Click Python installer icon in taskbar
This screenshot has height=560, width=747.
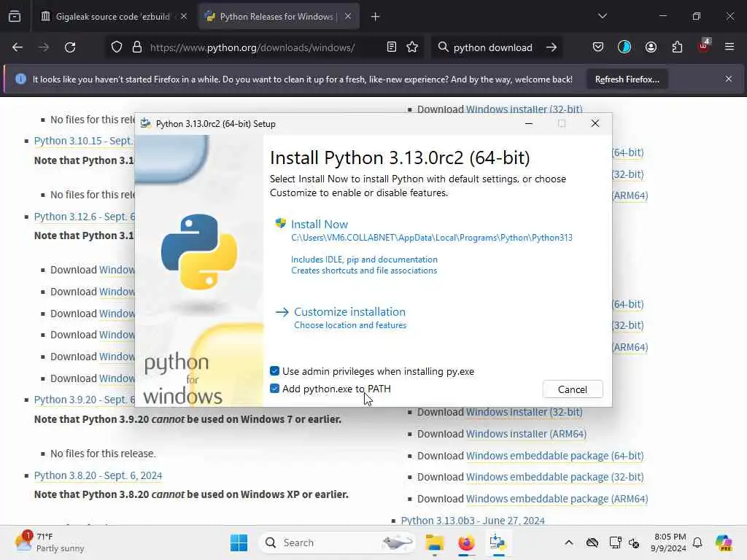(x=498, y=542)
